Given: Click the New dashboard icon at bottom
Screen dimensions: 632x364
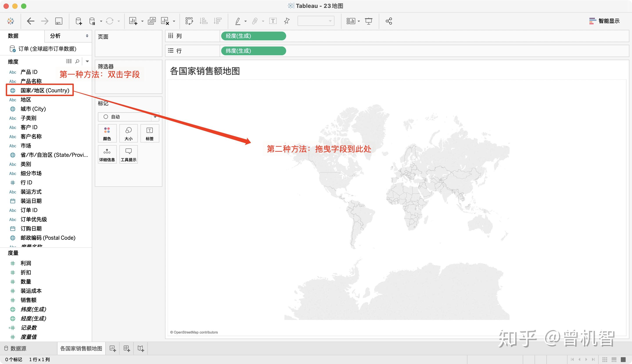Looking at the screenshot, I should coord(127,348).
